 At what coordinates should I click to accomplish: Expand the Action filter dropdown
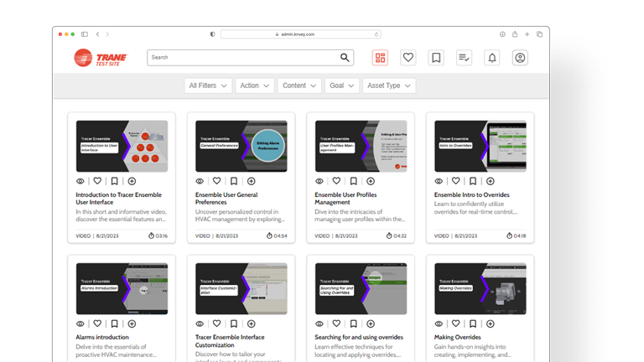(x=255, y=85)
